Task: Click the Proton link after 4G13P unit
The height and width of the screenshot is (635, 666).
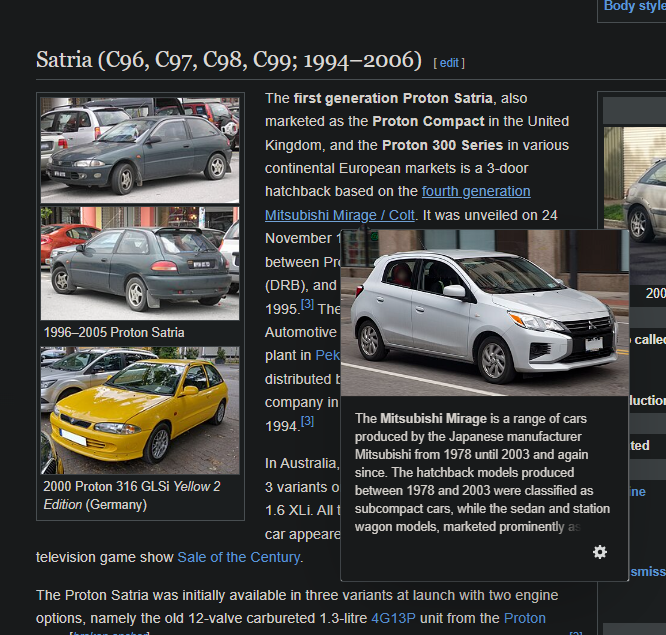Action: pos(525,618)
